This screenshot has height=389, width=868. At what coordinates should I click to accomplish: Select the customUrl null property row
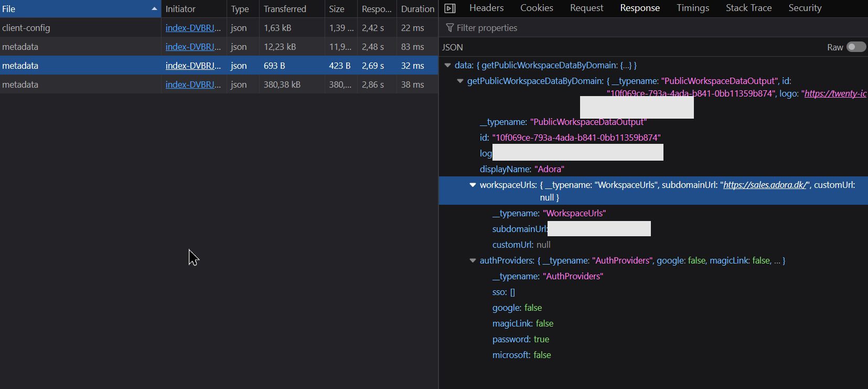[x=653, y=245]
